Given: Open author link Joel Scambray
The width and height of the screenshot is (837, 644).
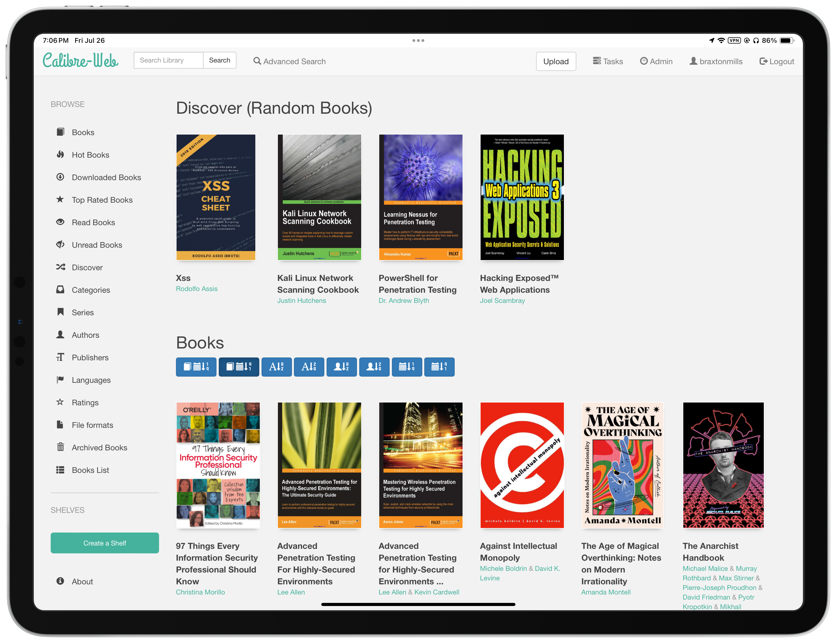Looking at the screenshot, I should (503, 300).
